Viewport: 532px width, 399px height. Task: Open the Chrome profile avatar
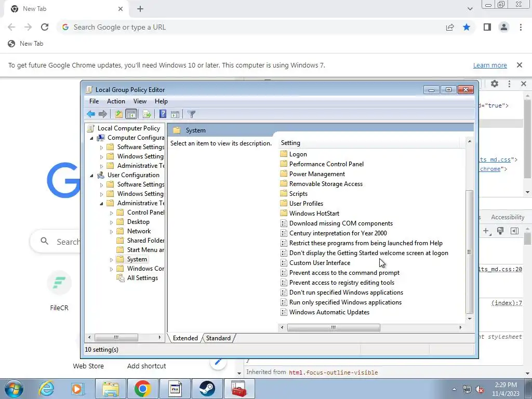click(504, 27)
